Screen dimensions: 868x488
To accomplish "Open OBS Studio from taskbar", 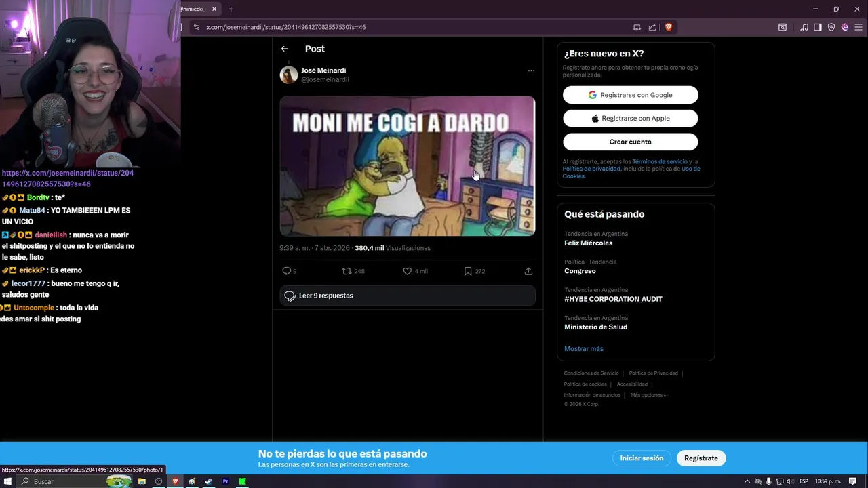I will [159, 481].
